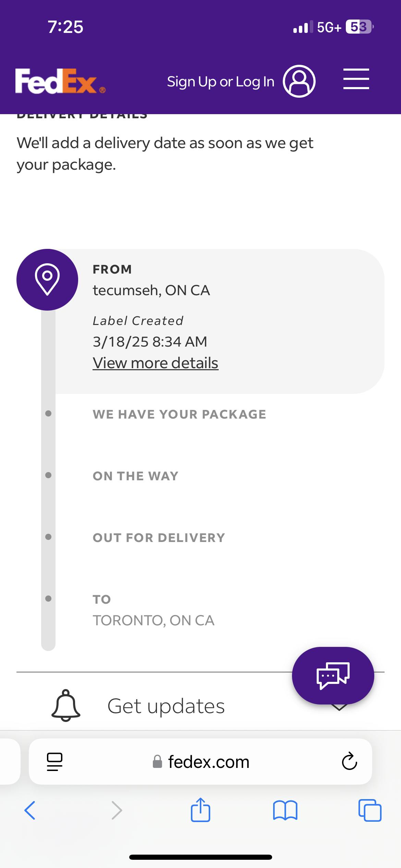The width and height of the screenshot is (401, 868).
Task: Open the virtual assistant chat button
Action: coord(333,675)
